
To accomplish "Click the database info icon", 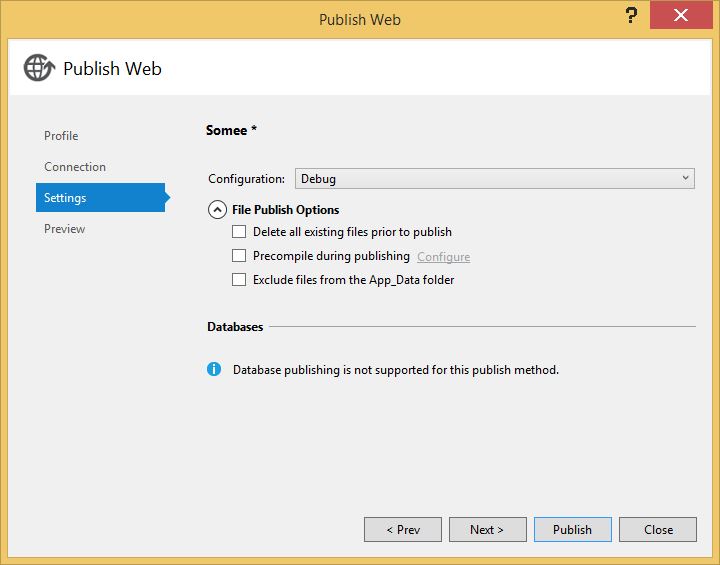I will (214, 369).
